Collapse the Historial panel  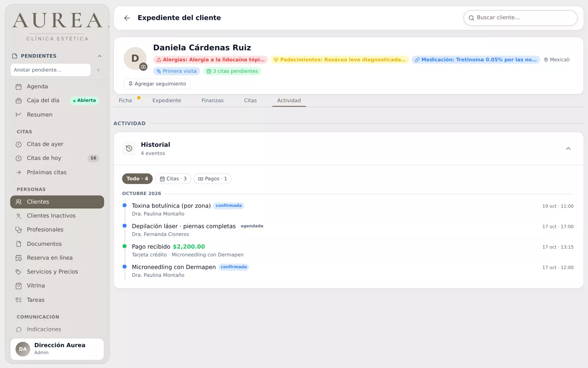(x=568, y=149)
